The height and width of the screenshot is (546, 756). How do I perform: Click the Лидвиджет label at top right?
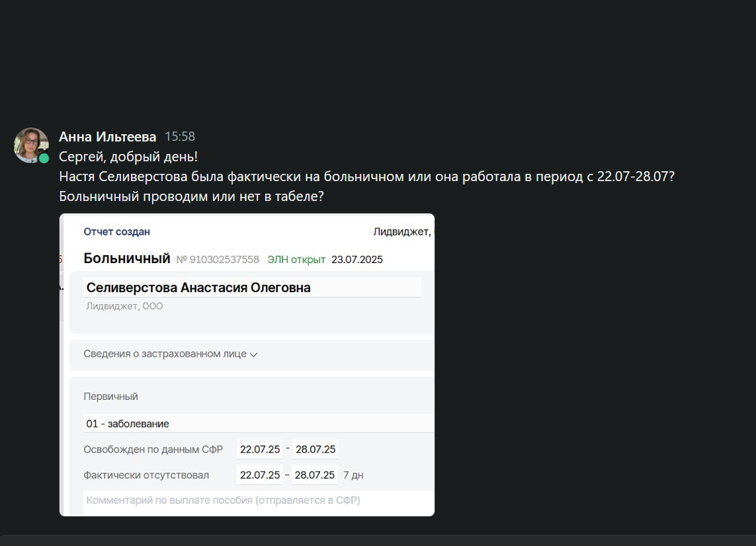[x=402, y=232]
